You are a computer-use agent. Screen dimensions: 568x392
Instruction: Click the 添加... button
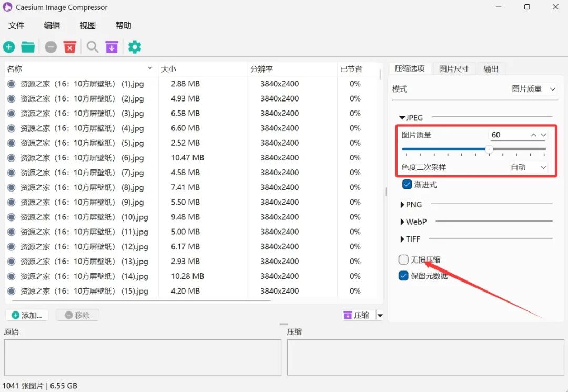pyautogui.click(x=27, y=315)
